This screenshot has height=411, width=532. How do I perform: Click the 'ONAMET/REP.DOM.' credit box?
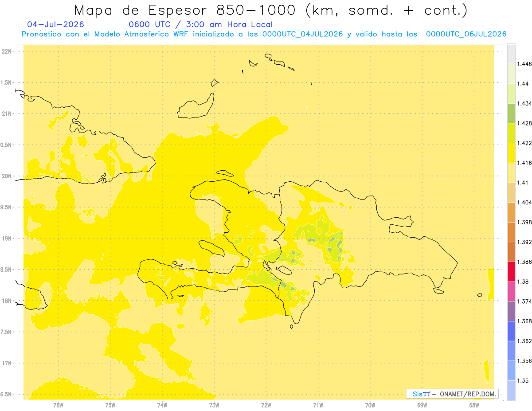(452, 394)
